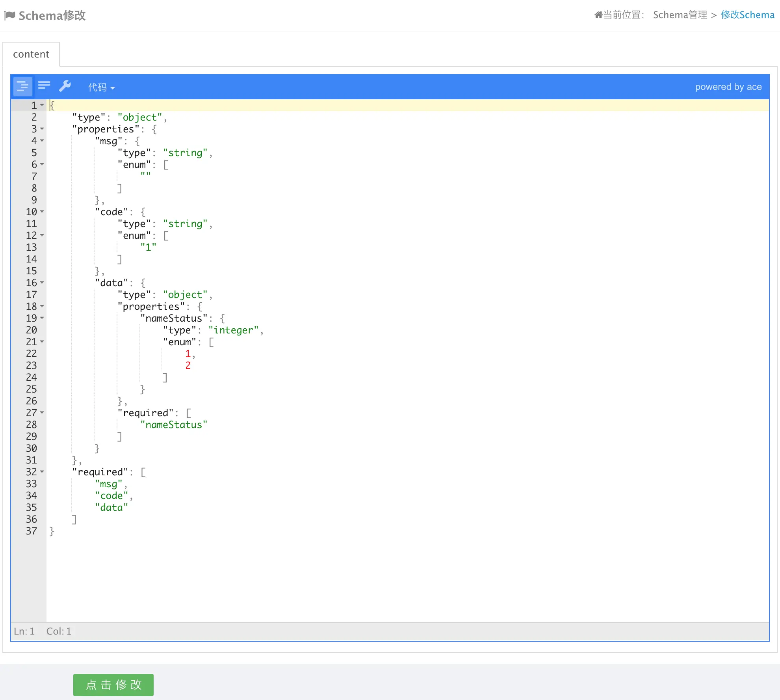Open the 代码 mode dropdown

101,87
